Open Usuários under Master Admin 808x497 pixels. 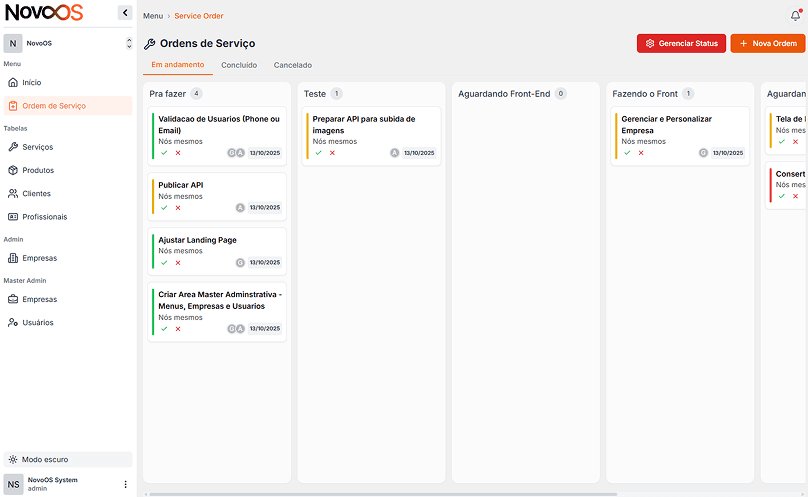pyautogui.click(x=38, y=322)
